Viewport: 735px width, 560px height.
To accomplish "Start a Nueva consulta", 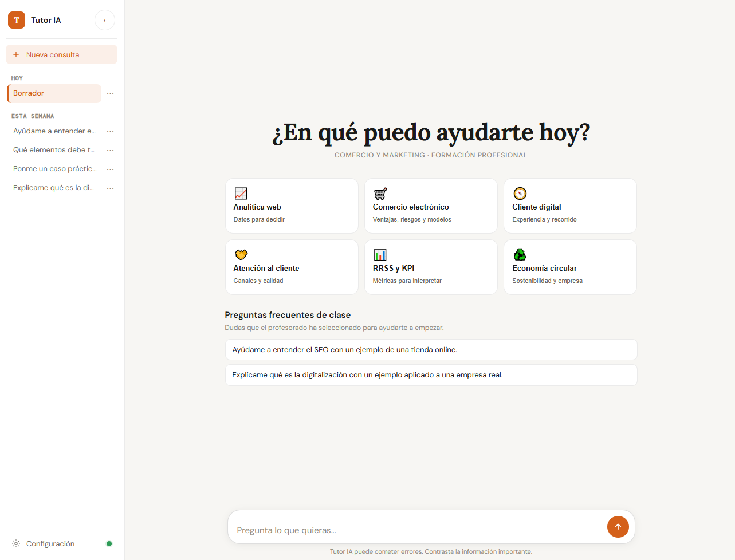I will (x=61, y=54).
